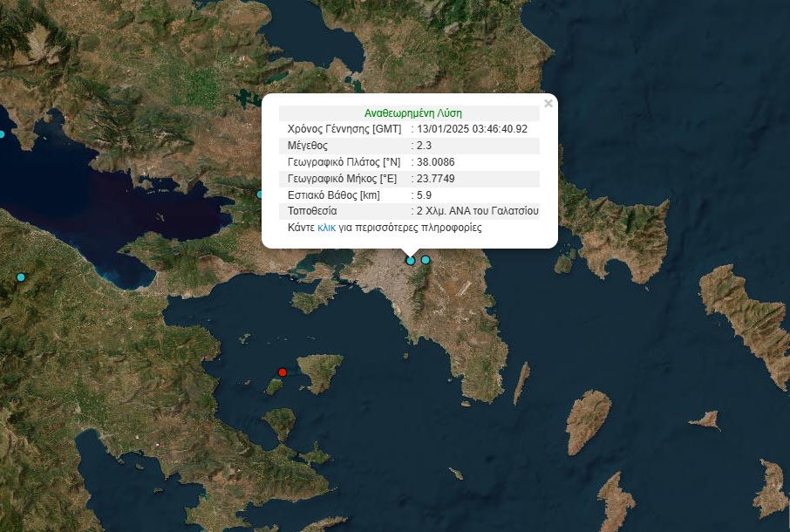This screenshot has height=532, width=790.
Task: Click the teal marker on the far-left map edge
Action: [2, 133]
